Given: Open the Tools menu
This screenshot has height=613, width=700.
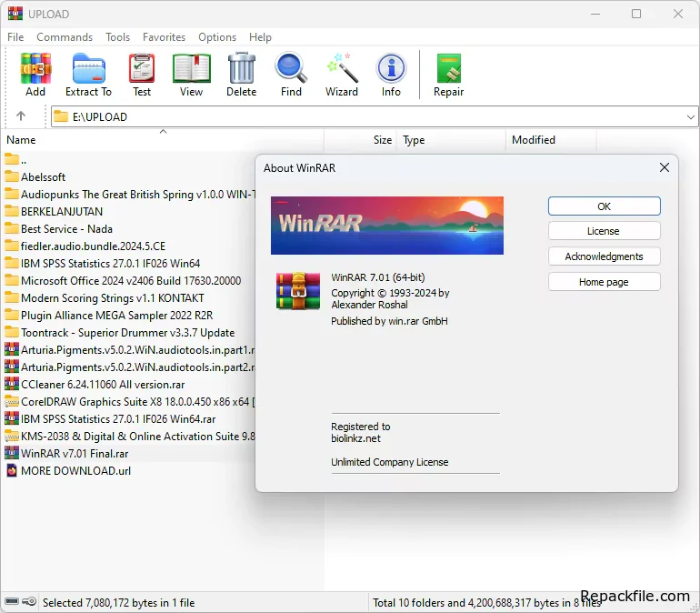Looking at the screenshot, I should click(x=117, y=37).
